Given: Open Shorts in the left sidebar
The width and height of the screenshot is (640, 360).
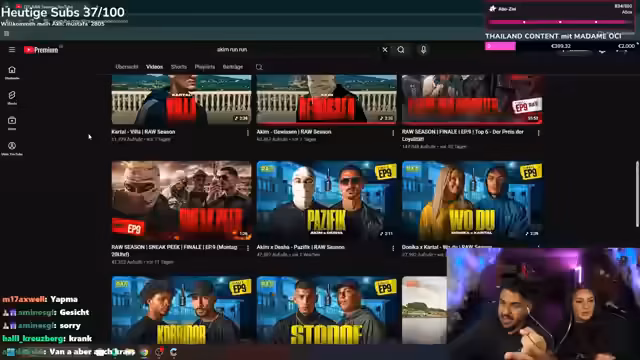Looking at the screenshot, I should (12, 98).
